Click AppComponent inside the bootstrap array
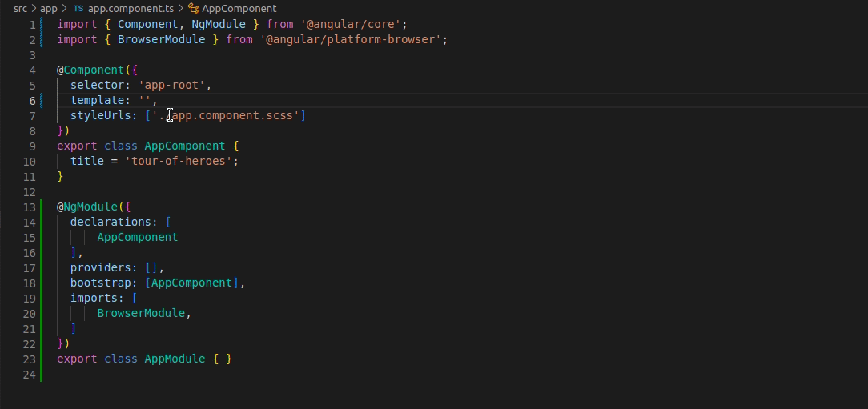 click(192, 283)
